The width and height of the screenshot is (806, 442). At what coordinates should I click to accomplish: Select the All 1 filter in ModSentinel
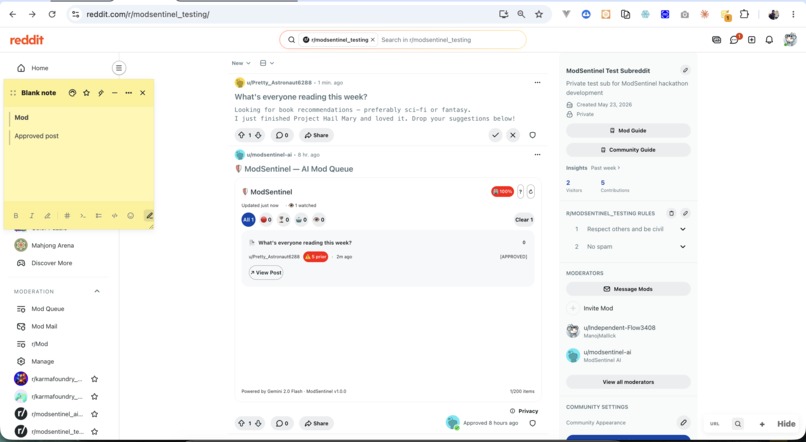248,219
